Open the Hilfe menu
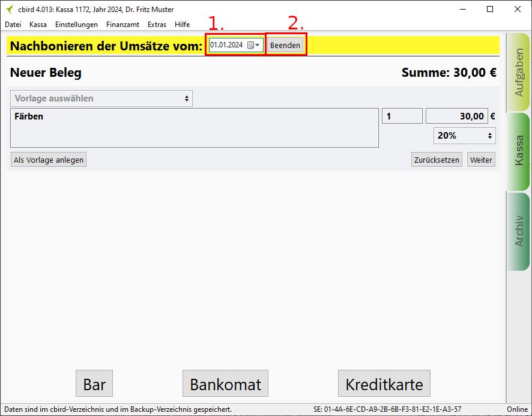The height and width of the screenshot is (416, 532). point(183,25)
